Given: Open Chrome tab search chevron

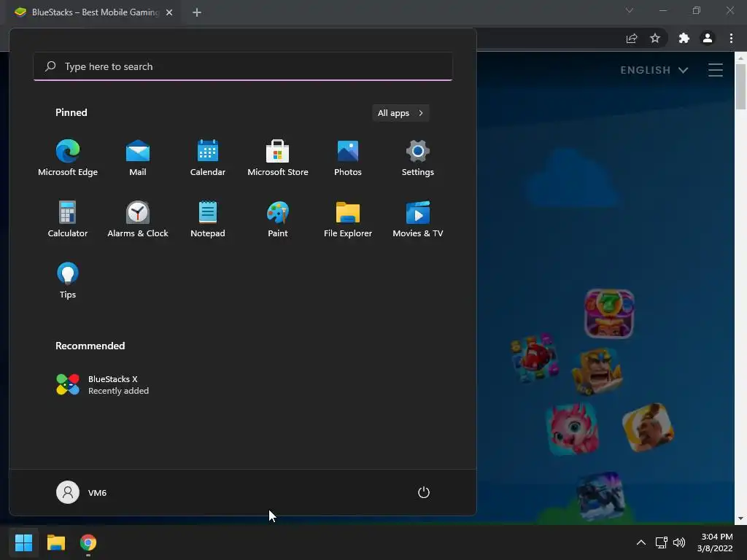Looking at the screenshot, I should point(630,10).
